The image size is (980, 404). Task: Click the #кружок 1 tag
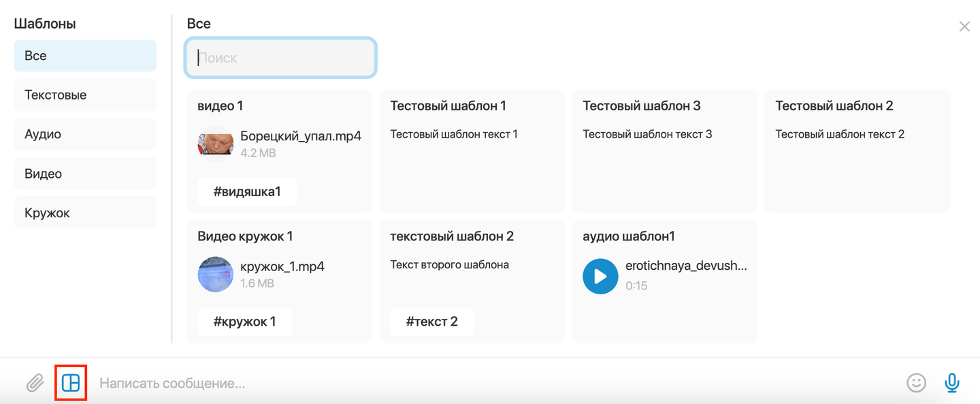(244, 322)
